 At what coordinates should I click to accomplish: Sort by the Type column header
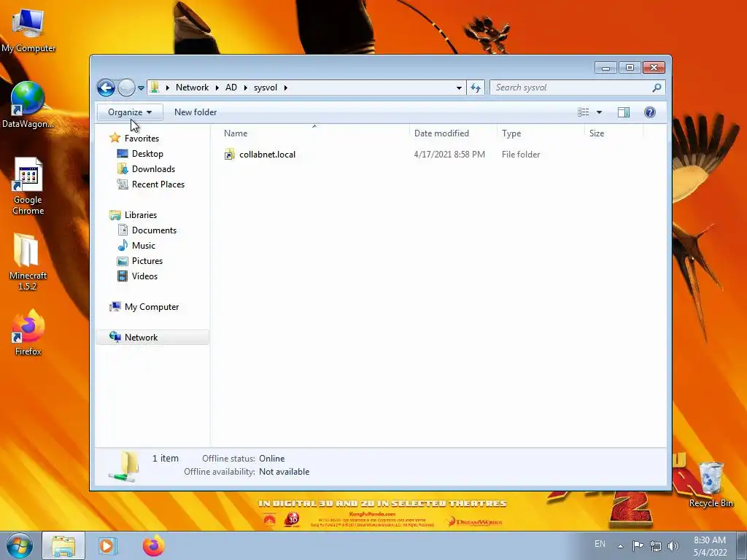541,133
